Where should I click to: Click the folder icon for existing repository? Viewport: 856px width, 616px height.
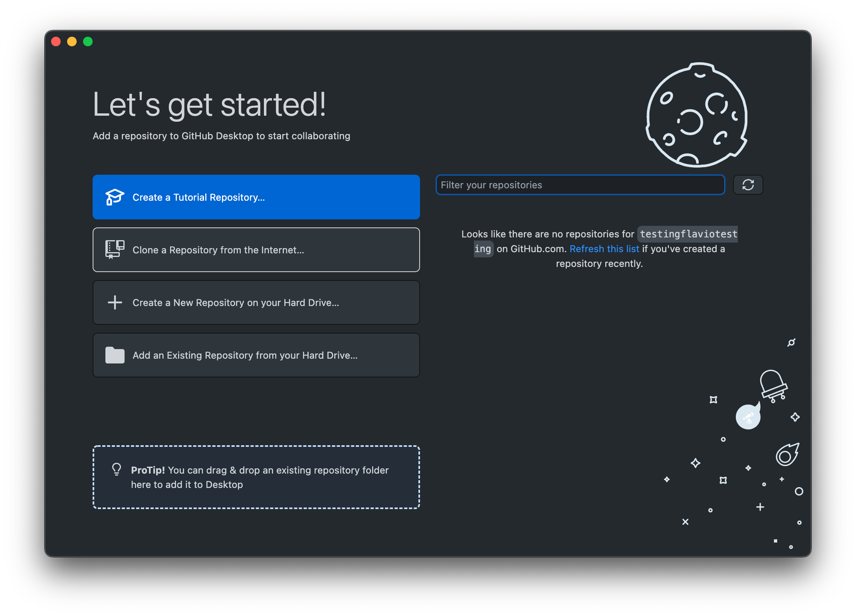click(x=115, y=355)
